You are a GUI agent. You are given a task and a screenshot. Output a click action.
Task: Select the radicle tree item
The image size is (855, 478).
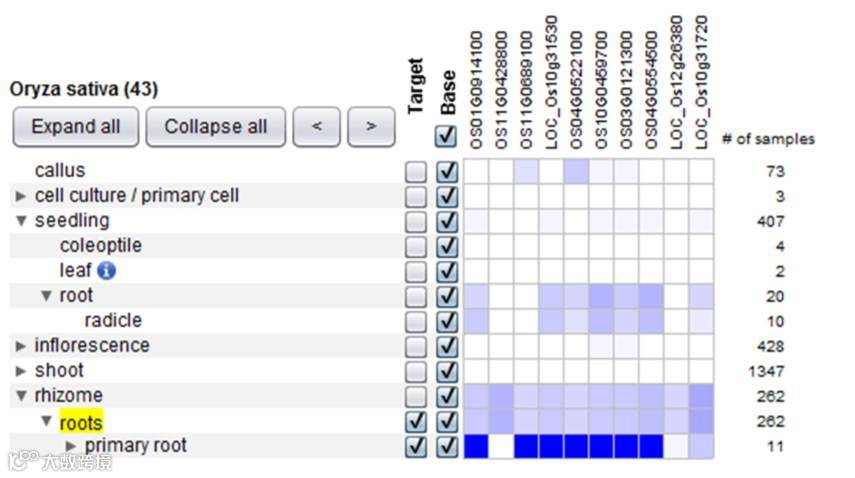pos(113,320)
